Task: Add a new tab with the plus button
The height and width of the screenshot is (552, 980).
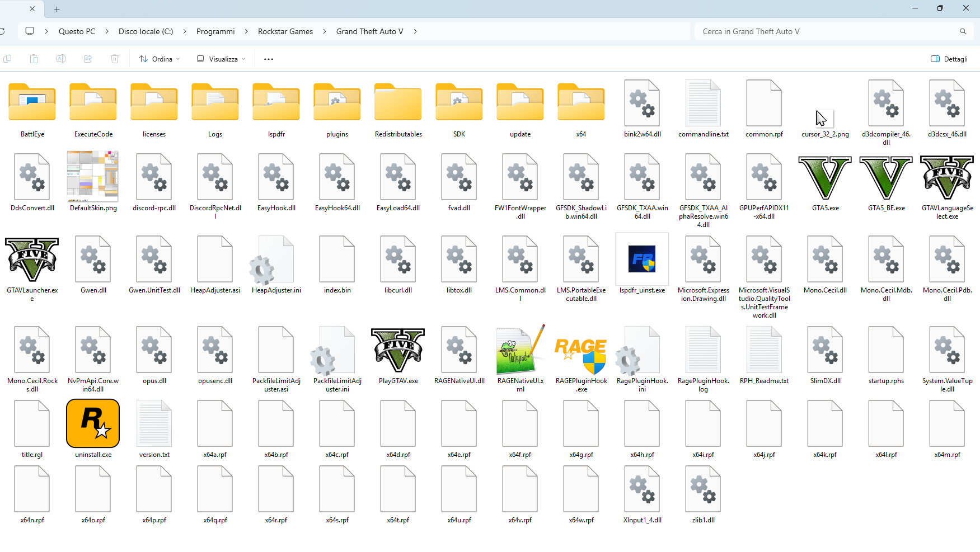Action: 57,9
